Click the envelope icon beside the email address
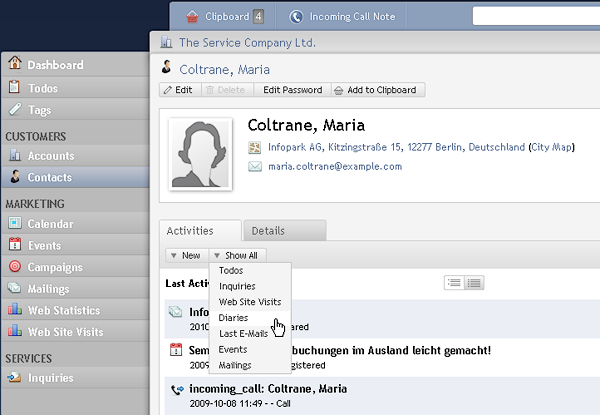The height and width of the screenshot is (415, 600). point(255,166)
